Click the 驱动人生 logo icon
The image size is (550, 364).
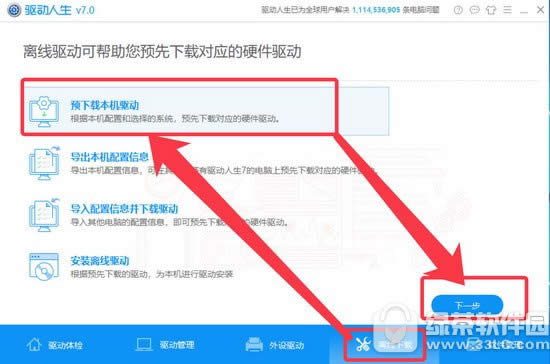pos(14,10)
